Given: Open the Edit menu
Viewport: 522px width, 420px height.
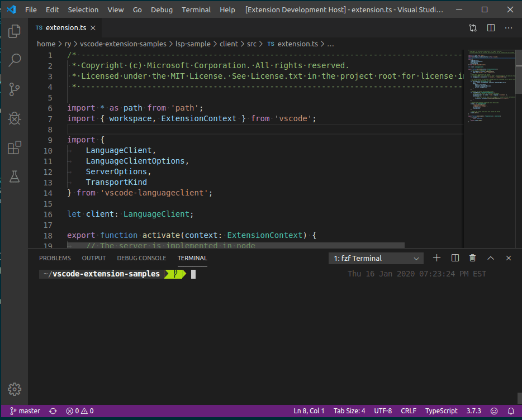Looking at the screenshot, I should tap(53, 9).
